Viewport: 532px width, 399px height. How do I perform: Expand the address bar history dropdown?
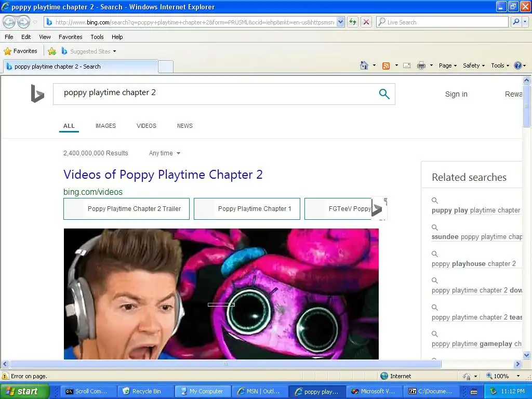(x=341, y=22)
